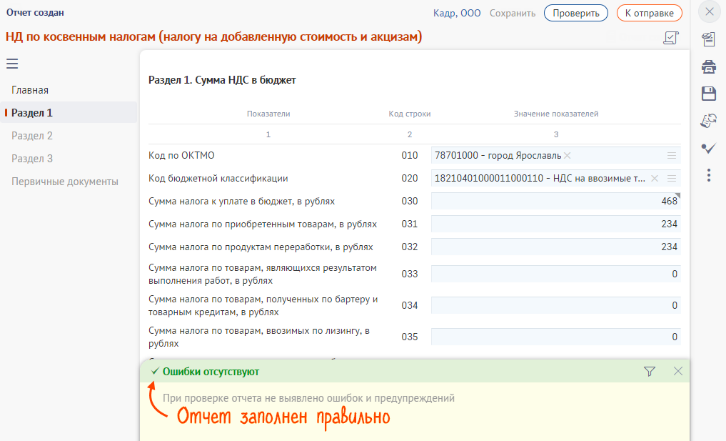726x441 pixels.
Task: Click line 031 value field 234
Action: pyautogui.click(x=556, y=224)
